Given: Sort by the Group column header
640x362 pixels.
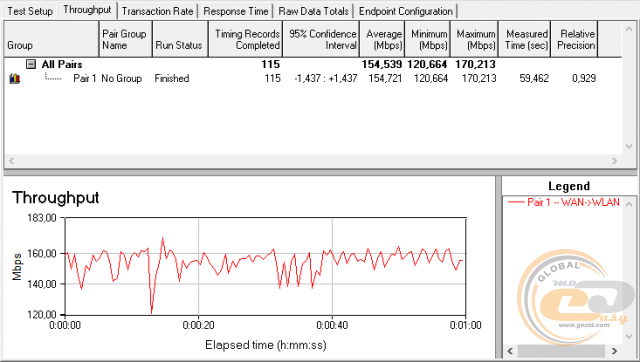Looking at the screenshot, I should pyautogui.click(x=51, y=39).
